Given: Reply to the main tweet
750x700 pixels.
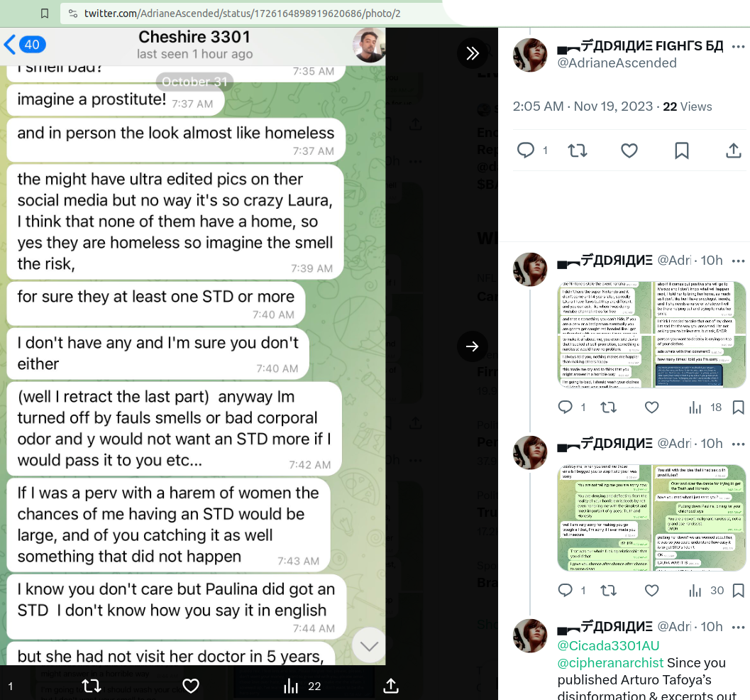Looking at the screenshot, I should [x=526, y=151].
